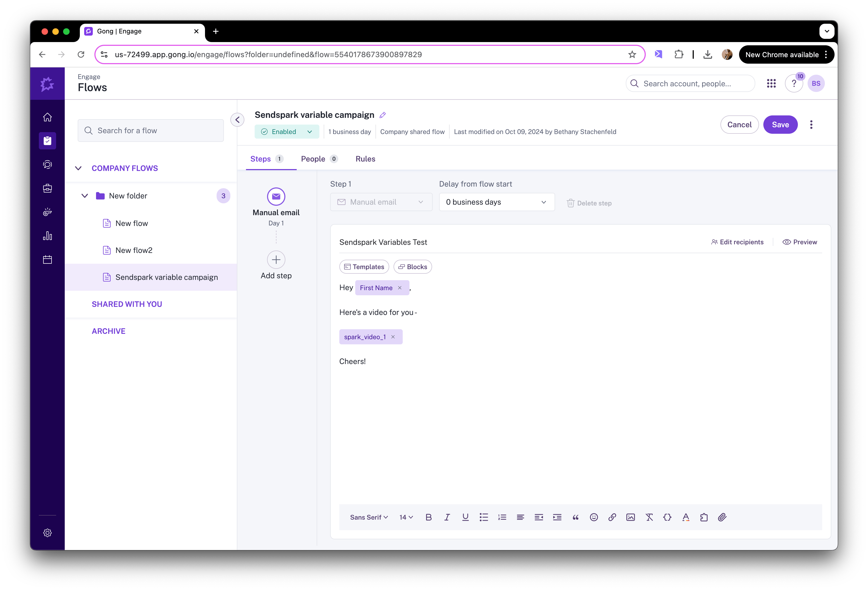The width and height of the screenshot is (868, 590).
Task: Click the Search for a flow field
Action: 151,131
